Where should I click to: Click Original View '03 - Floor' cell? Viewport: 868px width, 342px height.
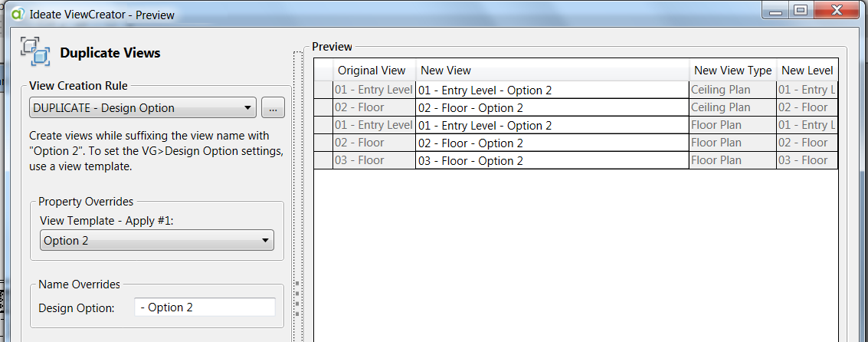[374, 161]
